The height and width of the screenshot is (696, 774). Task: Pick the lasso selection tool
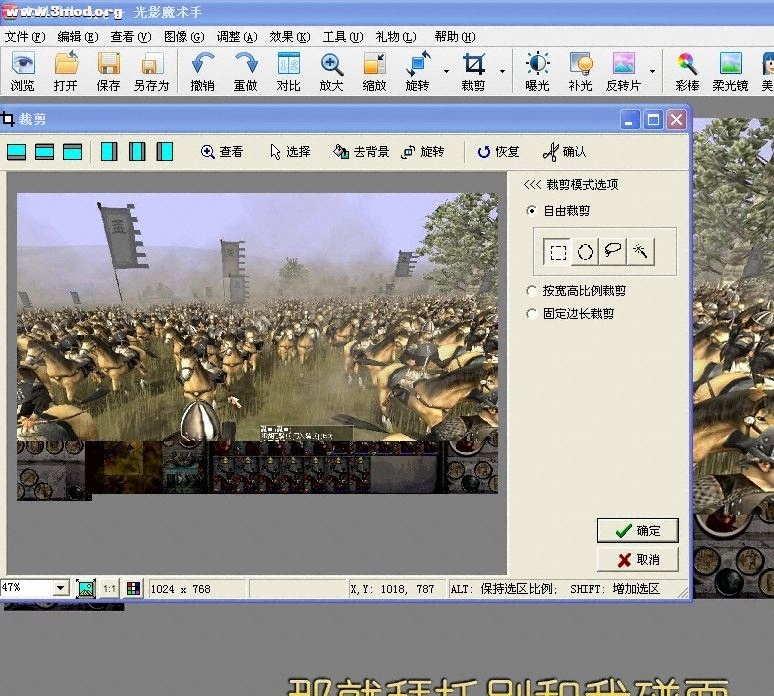(613, 252)
